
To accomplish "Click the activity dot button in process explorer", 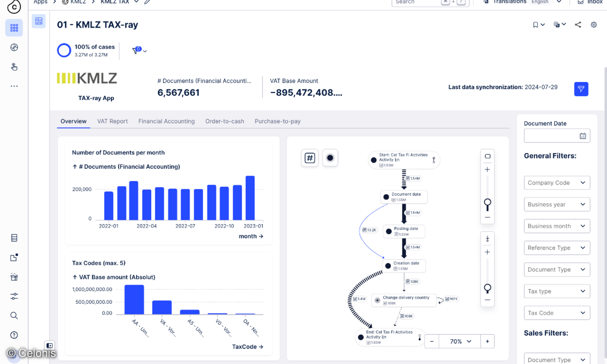I will click(330, 158).
